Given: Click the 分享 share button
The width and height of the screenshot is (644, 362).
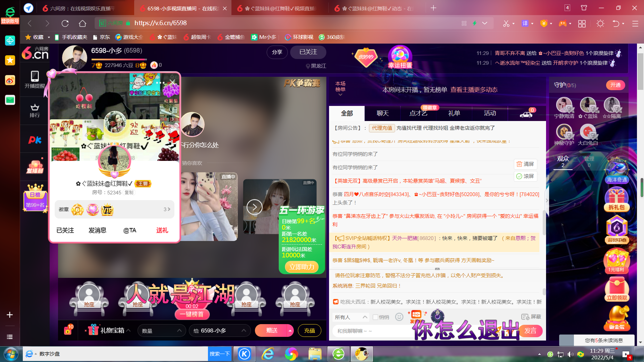Looking at the screenshot, I should point(277,52).
